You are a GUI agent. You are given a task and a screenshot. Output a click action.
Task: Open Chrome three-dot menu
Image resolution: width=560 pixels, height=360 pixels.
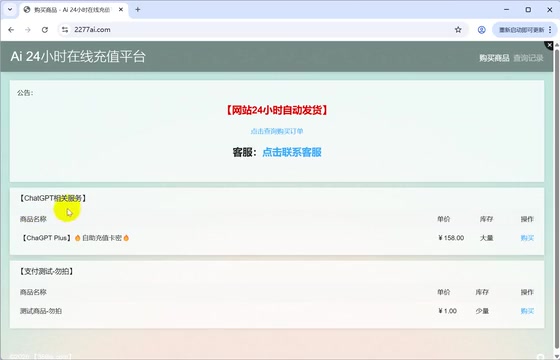pos(550,30)
